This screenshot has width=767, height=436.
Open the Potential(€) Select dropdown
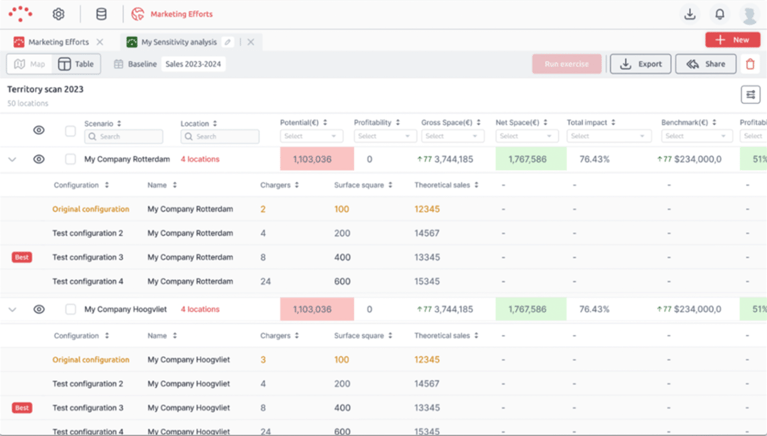[x=311, y=136]
